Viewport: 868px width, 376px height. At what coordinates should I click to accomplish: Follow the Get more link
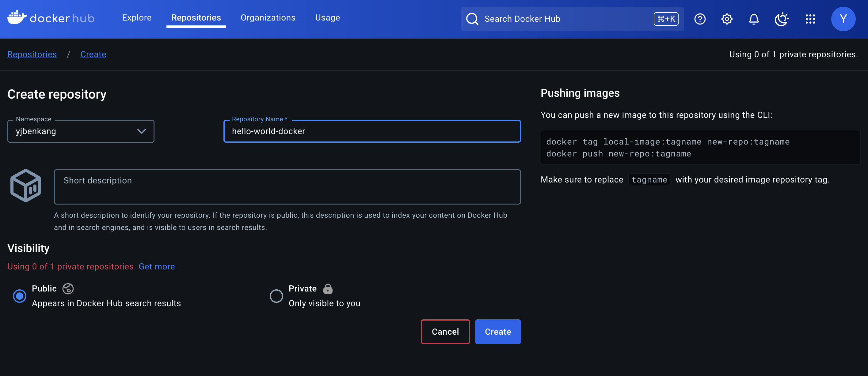156,266
